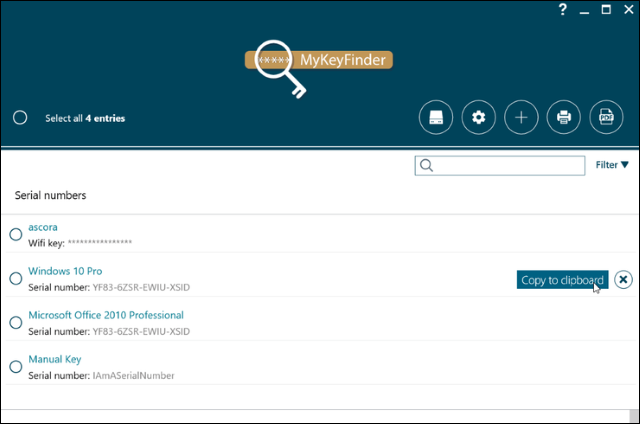Open the Manual Key title link

(x=55, y=359)
